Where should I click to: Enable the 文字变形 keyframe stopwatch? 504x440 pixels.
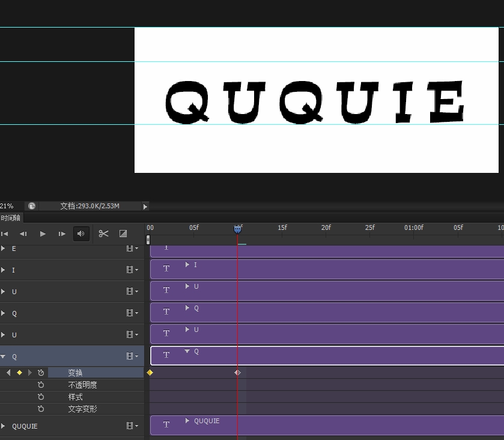click(x=41, y=409)
